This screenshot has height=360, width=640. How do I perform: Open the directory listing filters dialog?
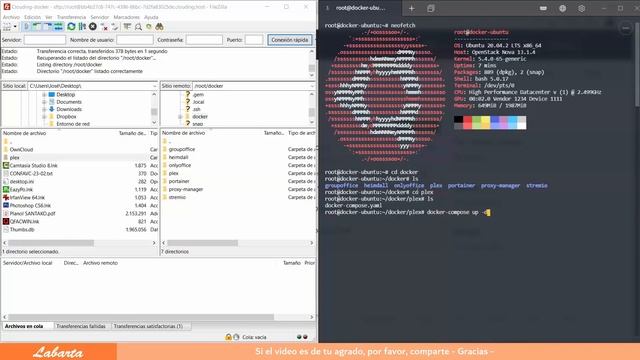(x=127, y=27)
